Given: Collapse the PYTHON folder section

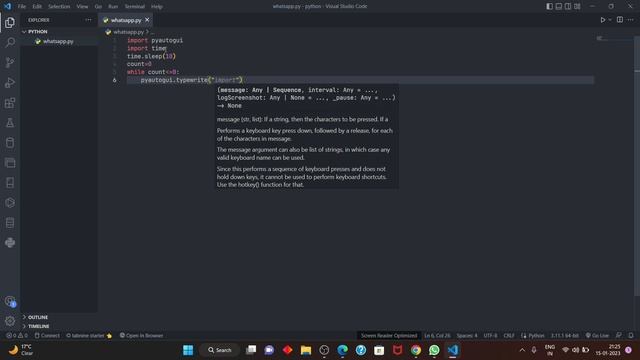Looking at the screenshot, I should 59,31.
